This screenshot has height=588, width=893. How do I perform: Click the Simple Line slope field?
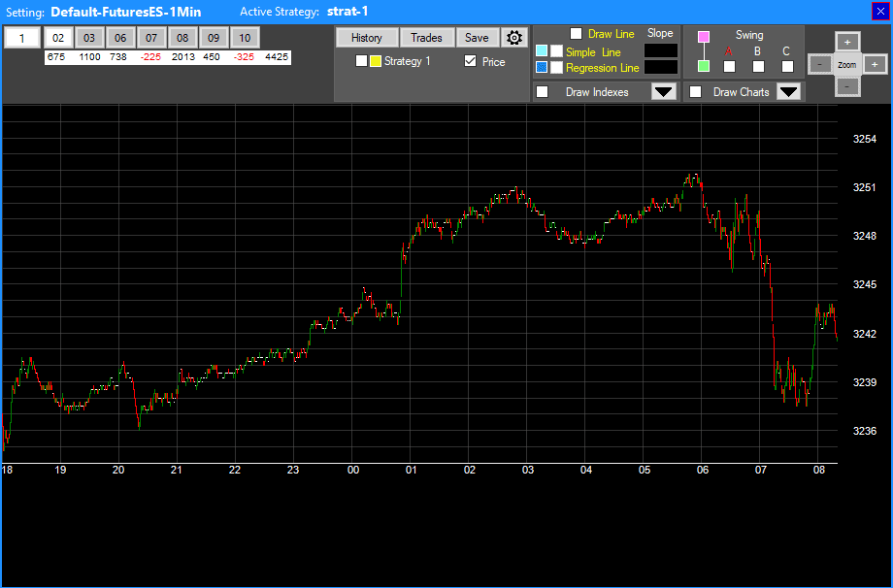point(661,51)
